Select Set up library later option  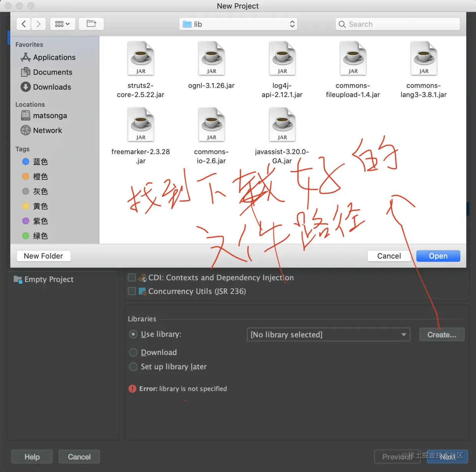[133, 366]
